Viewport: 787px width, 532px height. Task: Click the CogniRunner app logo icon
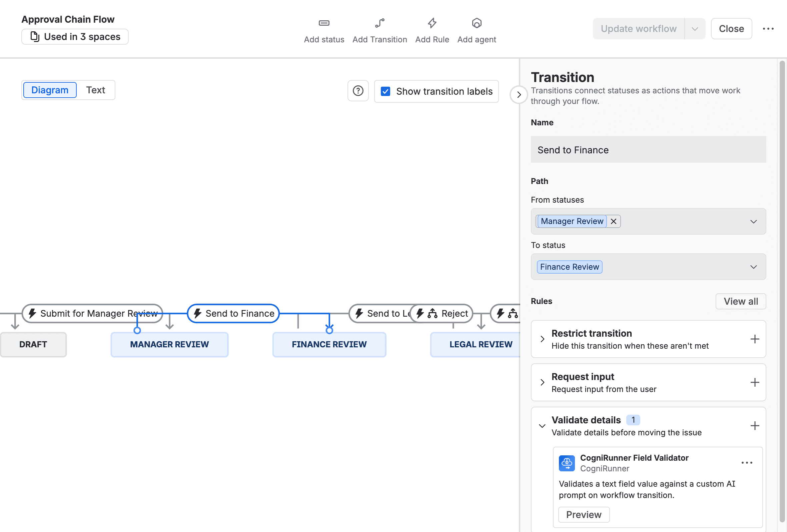click(567, 463)
